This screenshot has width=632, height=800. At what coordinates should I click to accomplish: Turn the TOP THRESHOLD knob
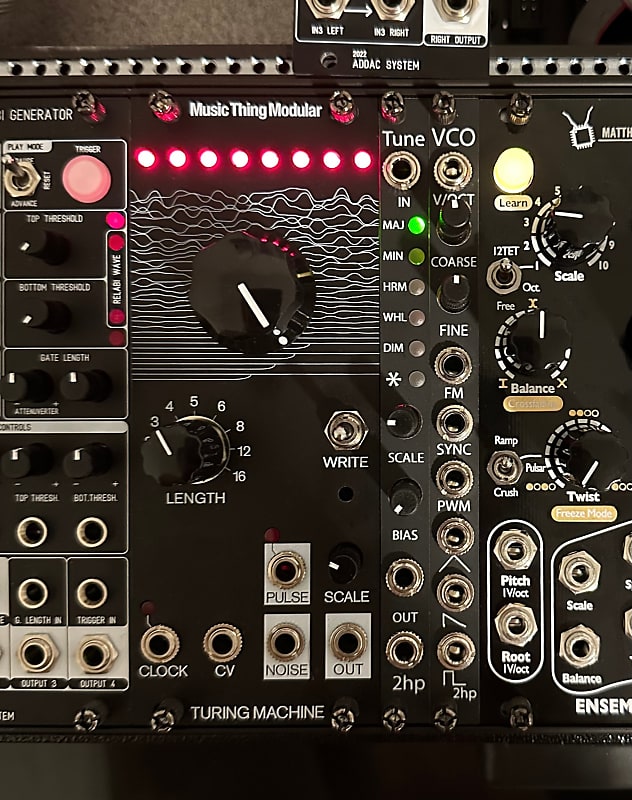point(45,246)
